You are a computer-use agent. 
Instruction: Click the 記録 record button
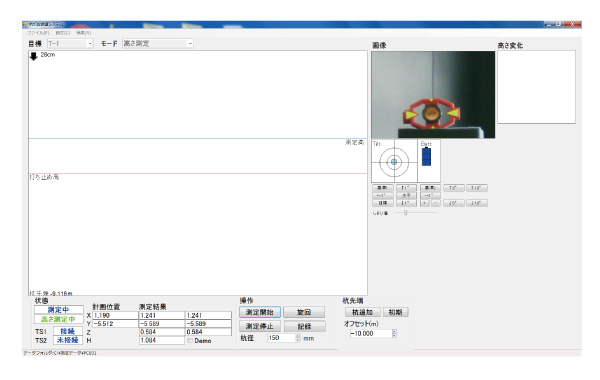pos(304,326)
